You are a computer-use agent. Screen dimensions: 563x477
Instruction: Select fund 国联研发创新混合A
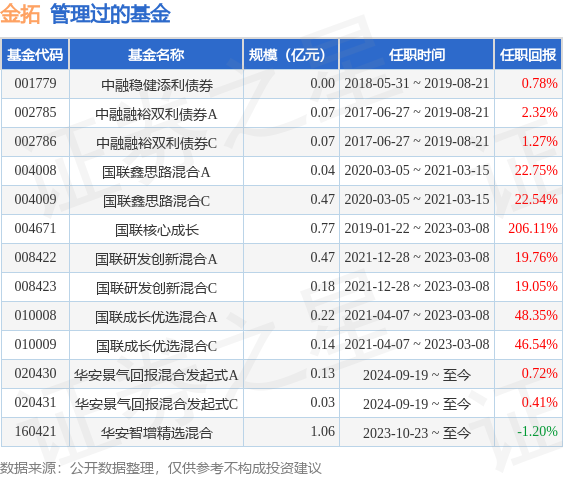[156, 259]
